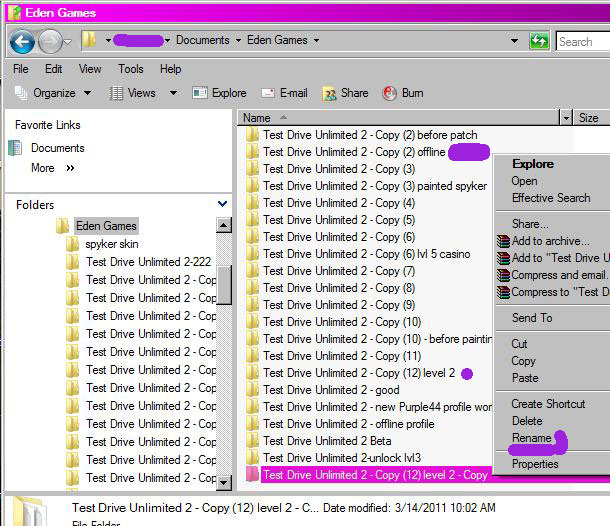Open the address bar history dropdown
This screenshot has width=610, height=526.
[514, 41]
